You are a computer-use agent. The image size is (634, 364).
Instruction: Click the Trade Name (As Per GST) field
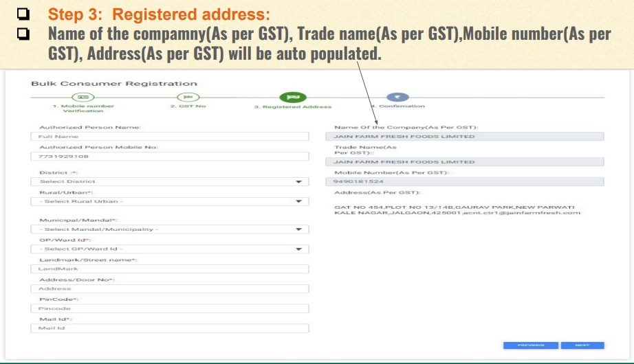465,161
